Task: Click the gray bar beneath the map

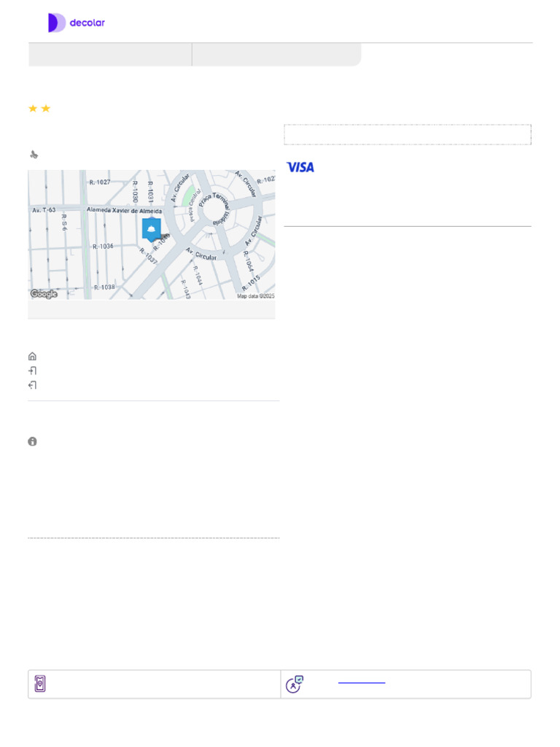Action: tap(152, 309)
